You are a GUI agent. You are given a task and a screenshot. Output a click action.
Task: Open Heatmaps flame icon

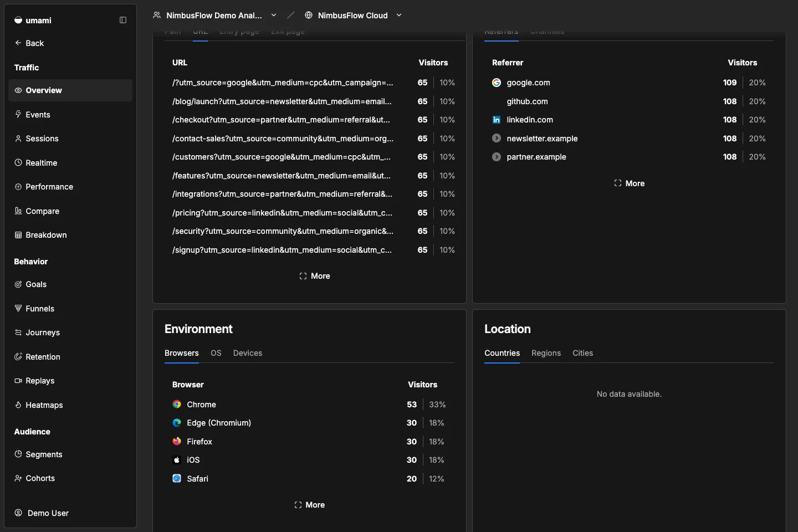click(18, 405)
